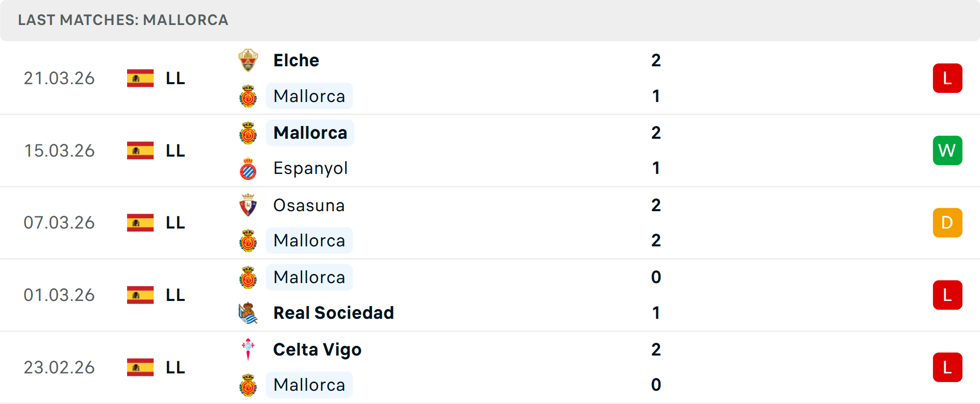The image size is (980, 404).
Task: Click the Espanyol club crest
Action: click(x=248, y=169)
